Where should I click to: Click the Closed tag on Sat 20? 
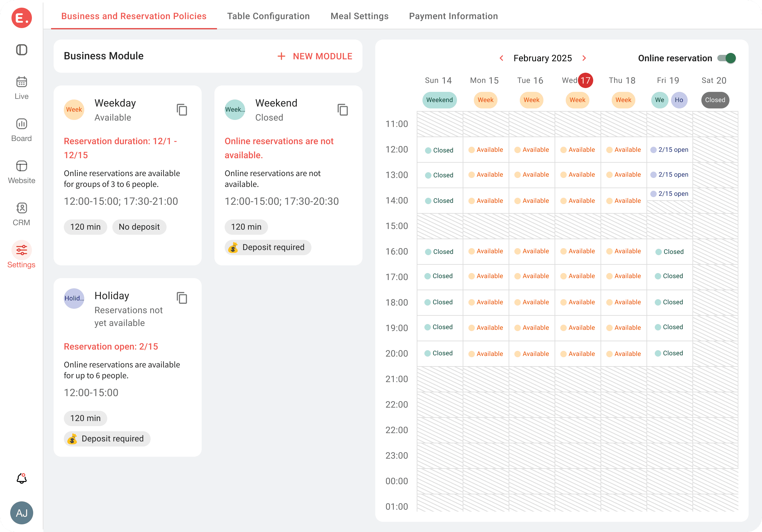[x=715, y=100]
